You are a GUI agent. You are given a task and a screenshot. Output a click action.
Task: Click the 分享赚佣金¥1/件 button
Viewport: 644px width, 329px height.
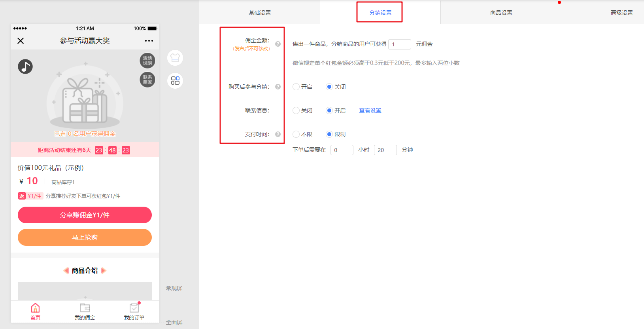(x=85, y=215)
